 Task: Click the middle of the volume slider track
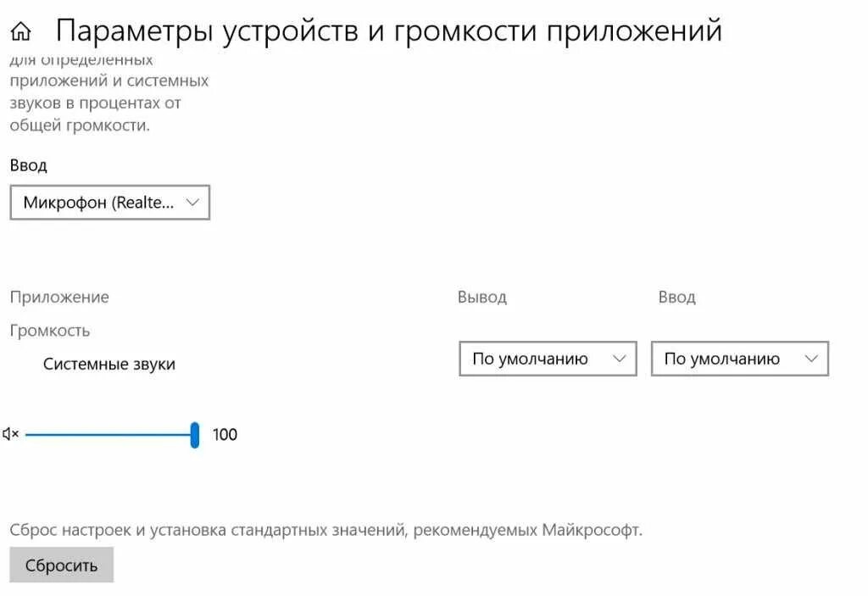coord(109,435)
